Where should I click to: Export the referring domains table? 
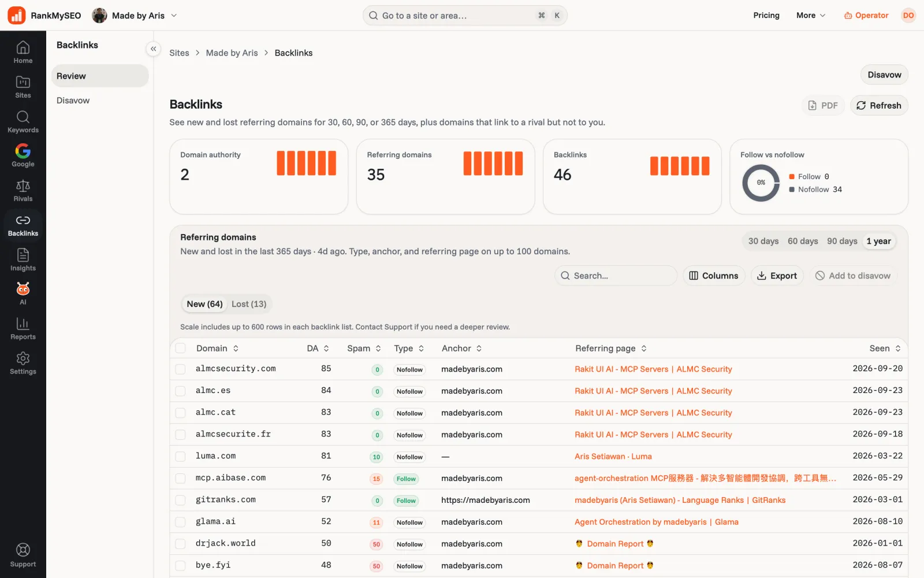click(x=777, y=276)
